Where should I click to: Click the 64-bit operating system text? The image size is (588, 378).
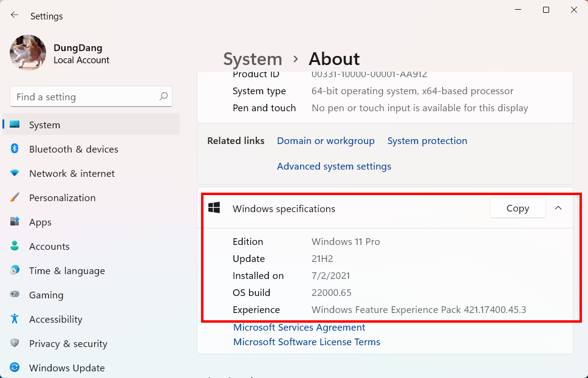412,91
